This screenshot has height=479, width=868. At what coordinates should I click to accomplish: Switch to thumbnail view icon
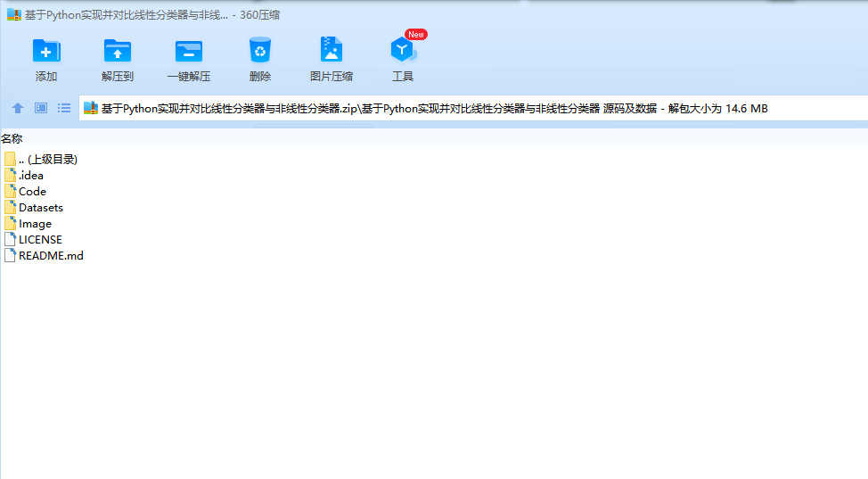coord(41,108)
